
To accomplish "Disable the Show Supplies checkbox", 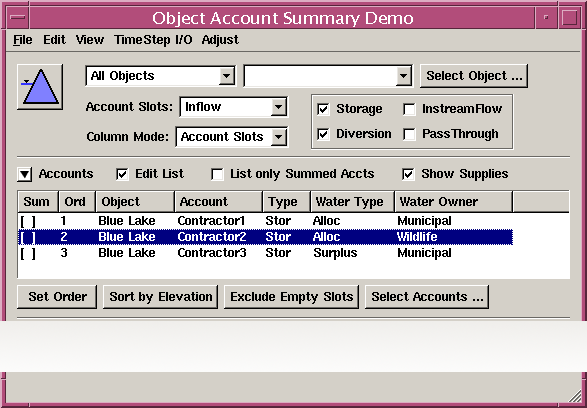I will (408, 174).
